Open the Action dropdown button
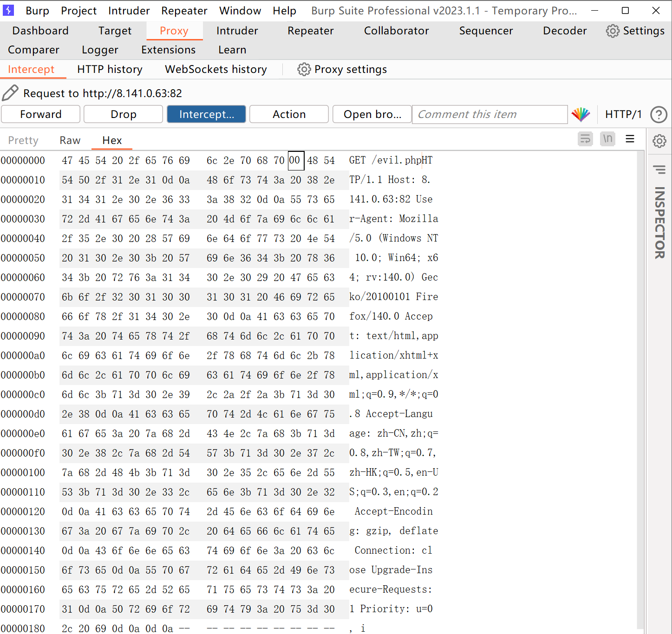This screenshot has width=672, height=634. (289, 114)
